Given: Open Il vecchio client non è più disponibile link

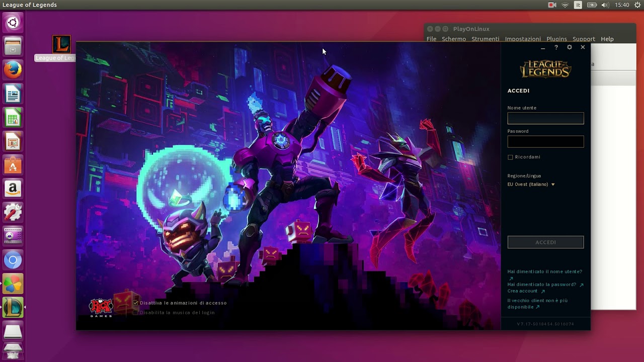Looking at the screenshot, I should 537,304.
